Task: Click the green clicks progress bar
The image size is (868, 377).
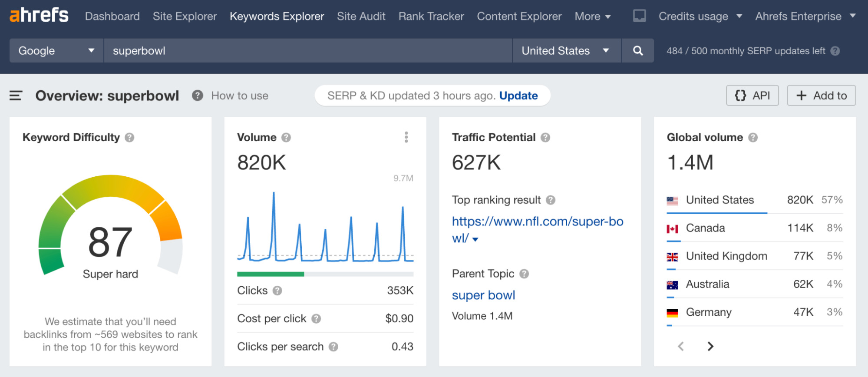Action: click(271, 274)
